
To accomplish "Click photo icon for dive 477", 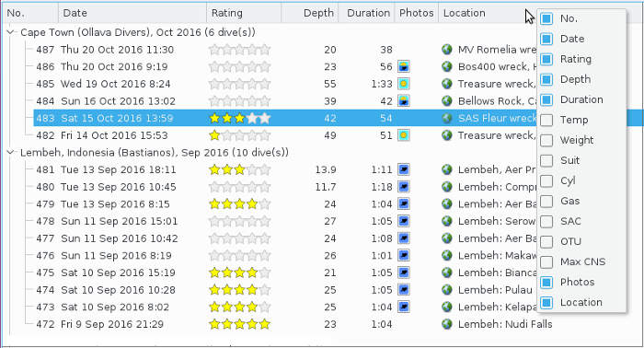I will [x=403, y=238].
